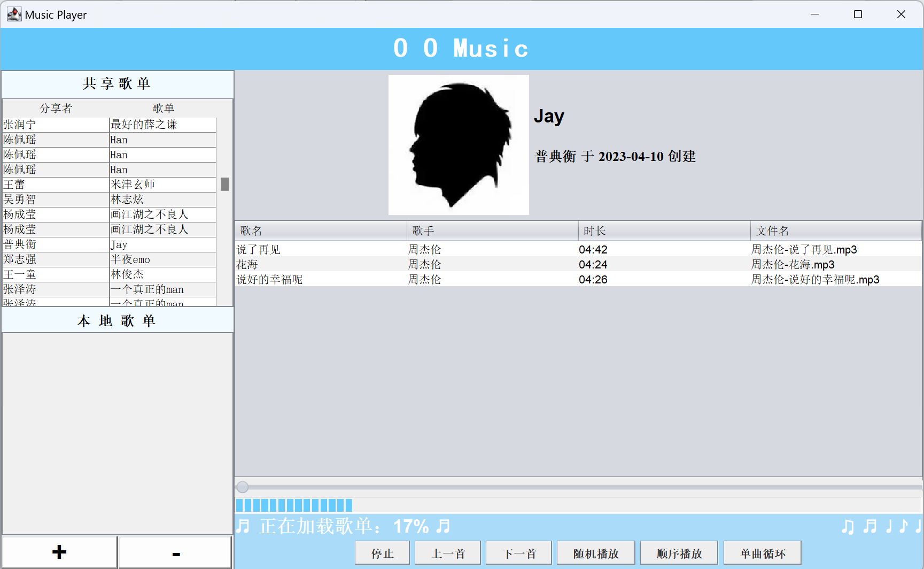Sort by 时长 duration column header

click(664, 231)
